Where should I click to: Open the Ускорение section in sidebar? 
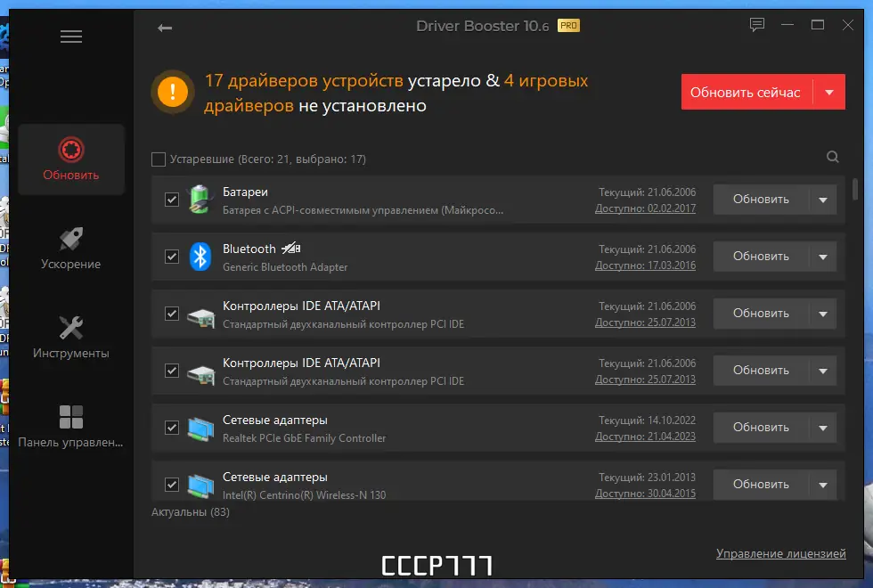(71, 249)
